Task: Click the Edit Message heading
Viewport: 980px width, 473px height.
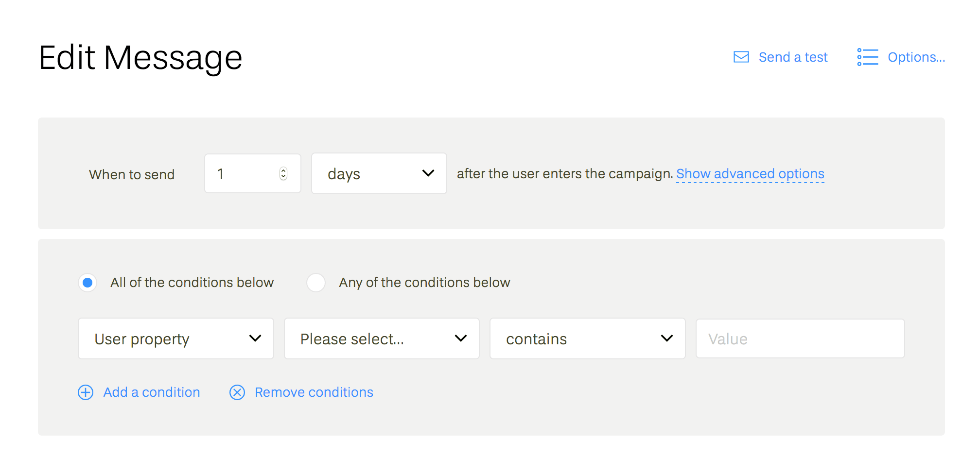Action: coord(140,58)
